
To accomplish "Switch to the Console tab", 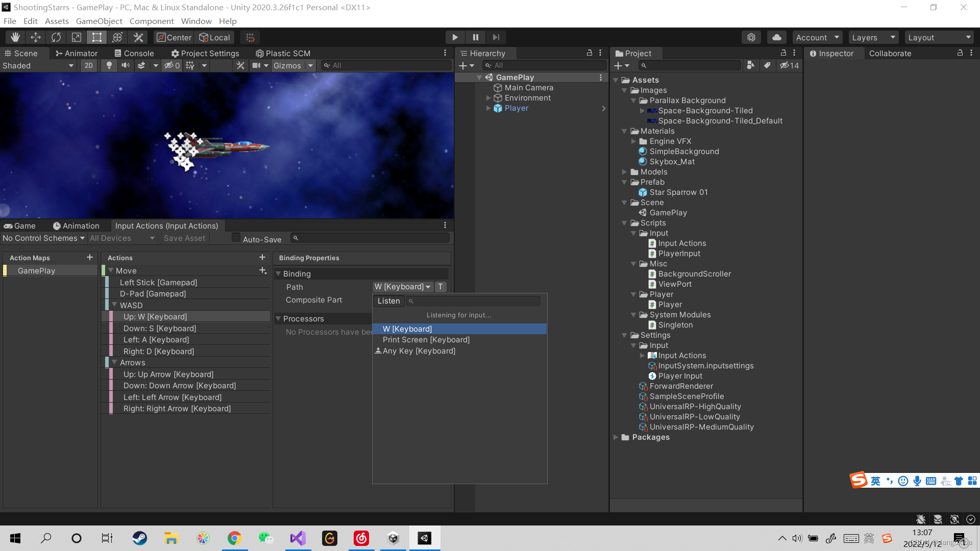I will pyautogui.click(x=134, y=53).
